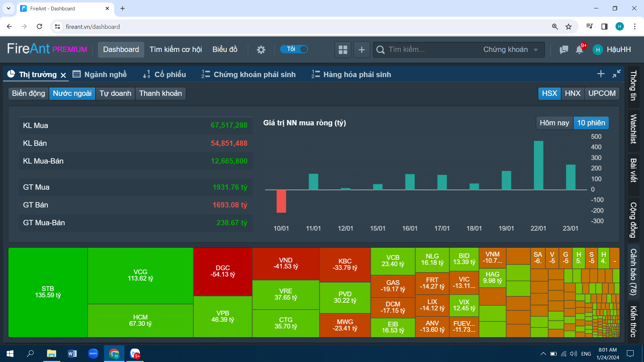Switch the exchange to HNX

[573, 94]
